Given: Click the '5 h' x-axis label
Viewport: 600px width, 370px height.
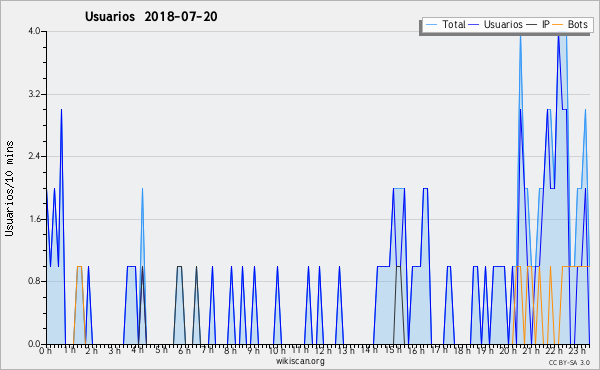Looking at the screenshot, I should 161,350.
